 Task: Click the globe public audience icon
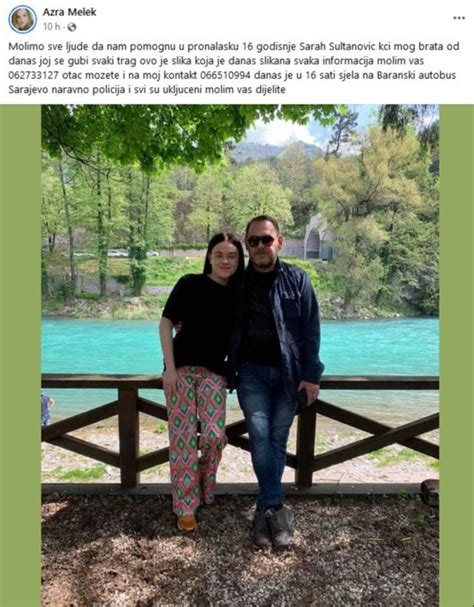72,27
